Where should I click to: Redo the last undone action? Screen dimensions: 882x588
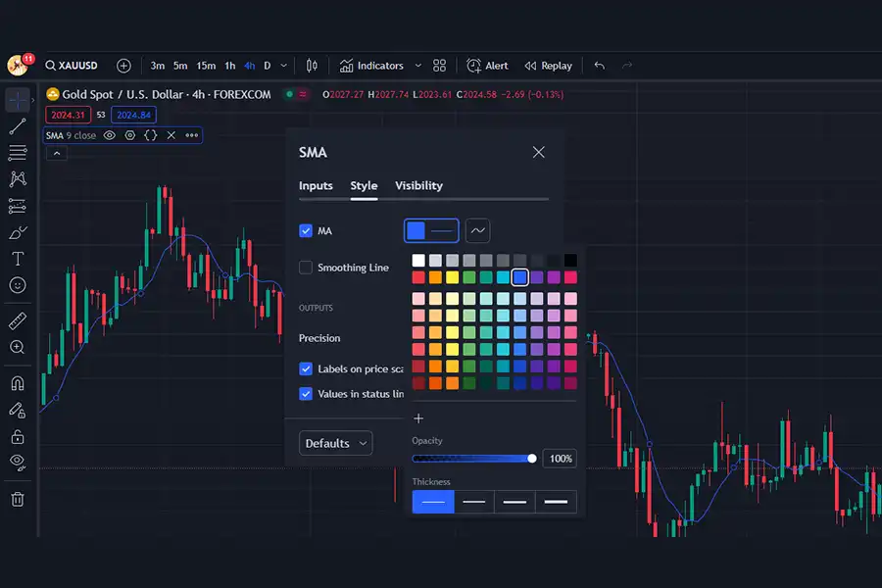click(626, 66)
